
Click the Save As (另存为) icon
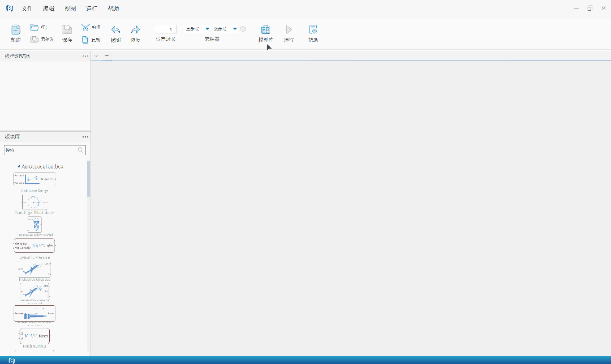[35, 40]
